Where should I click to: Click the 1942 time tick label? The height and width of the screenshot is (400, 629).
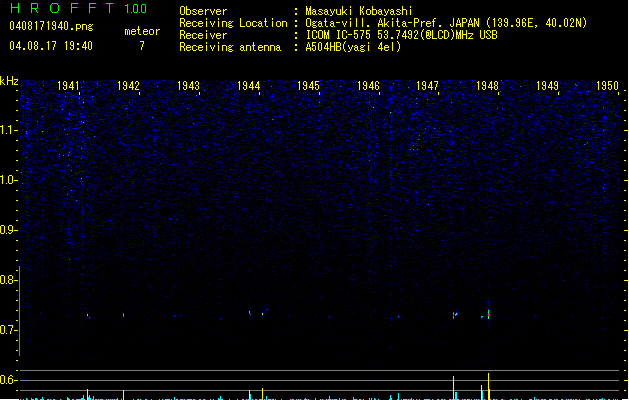point(128,86)
